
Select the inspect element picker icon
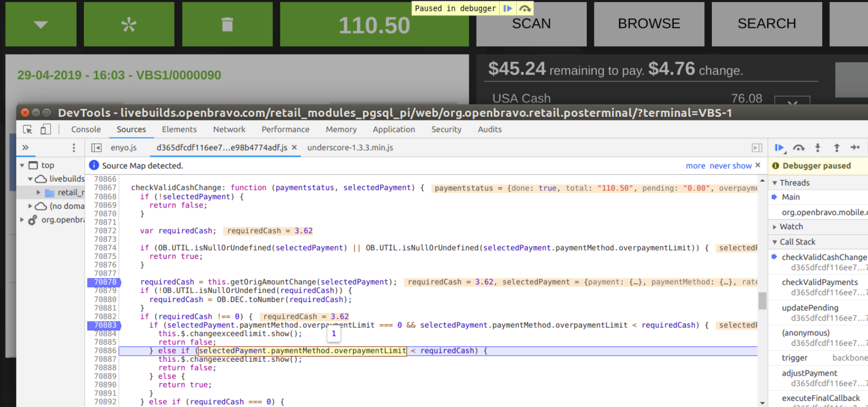(28, 130)
